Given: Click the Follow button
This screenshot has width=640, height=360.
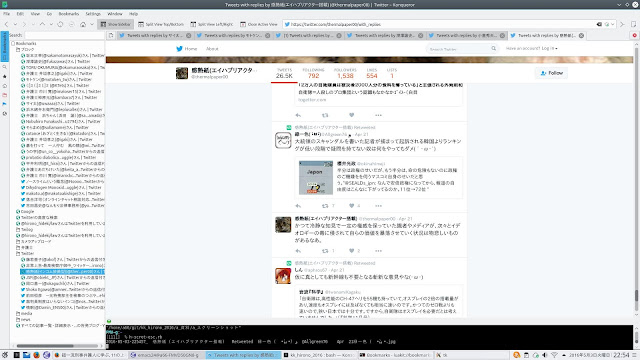Looking at the screenshot, I should click(551, 73).
